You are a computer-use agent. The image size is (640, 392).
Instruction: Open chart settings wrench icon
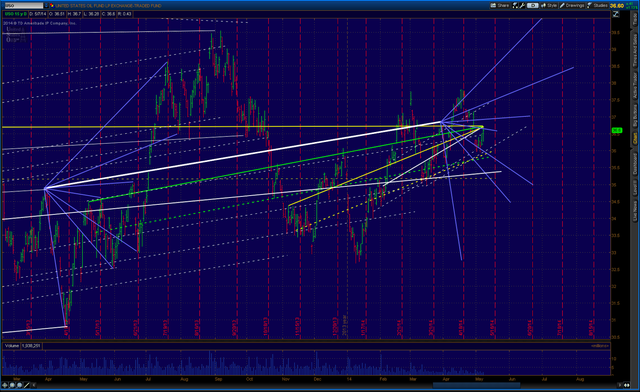click(522, 5)
